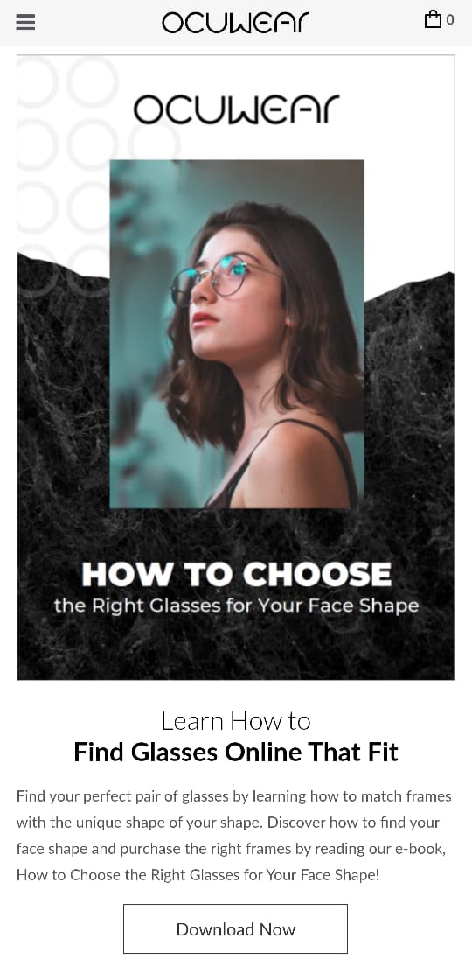Open the hamburger navigation menu
472x980 pixels.
(x=25, y=22)
